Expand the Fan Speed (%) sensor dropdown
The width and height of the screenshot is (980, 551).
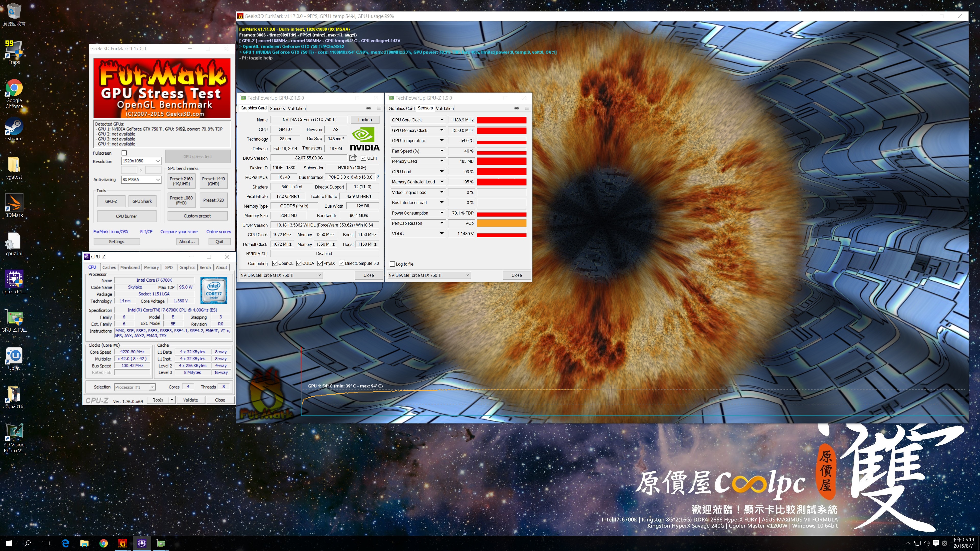pos(442,151)
